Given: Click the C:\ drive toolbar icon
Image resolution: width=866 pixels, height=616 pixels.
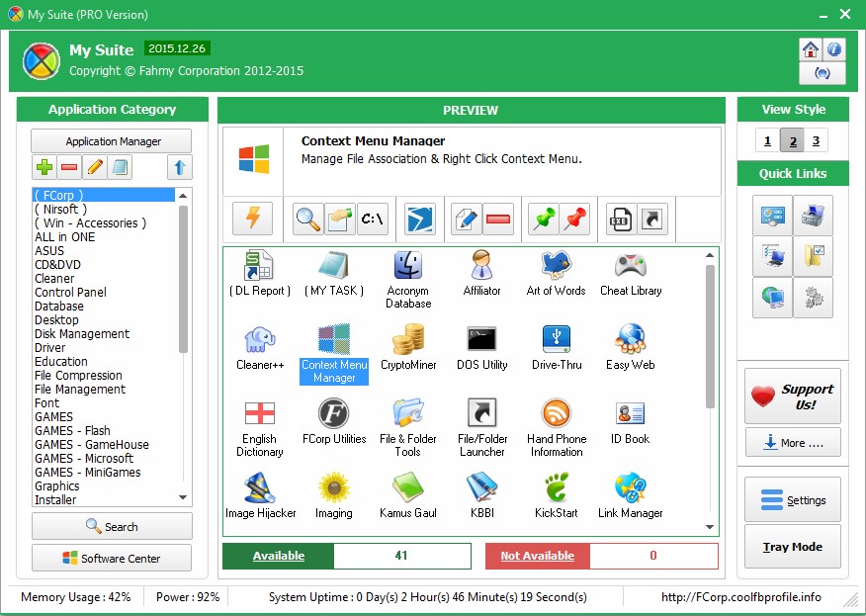Looking at the screenshot, I should click(373, 219).
